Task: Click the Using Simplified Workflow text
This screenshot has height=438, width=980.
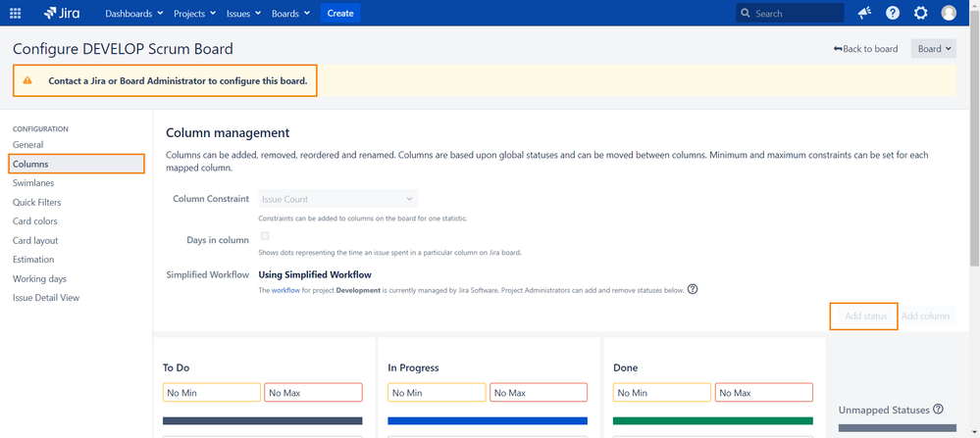Action: (315, 274)
